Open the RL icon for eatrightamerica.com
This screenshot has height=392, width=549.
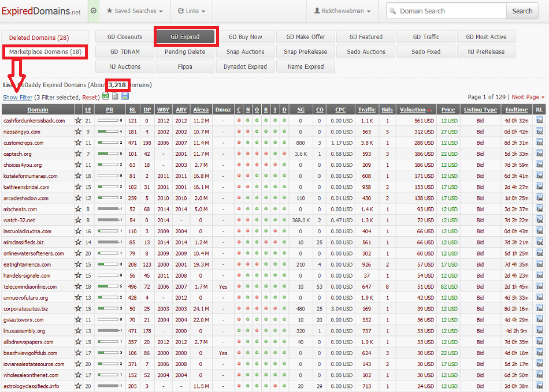pyautogui.click(x=539, y=264)
